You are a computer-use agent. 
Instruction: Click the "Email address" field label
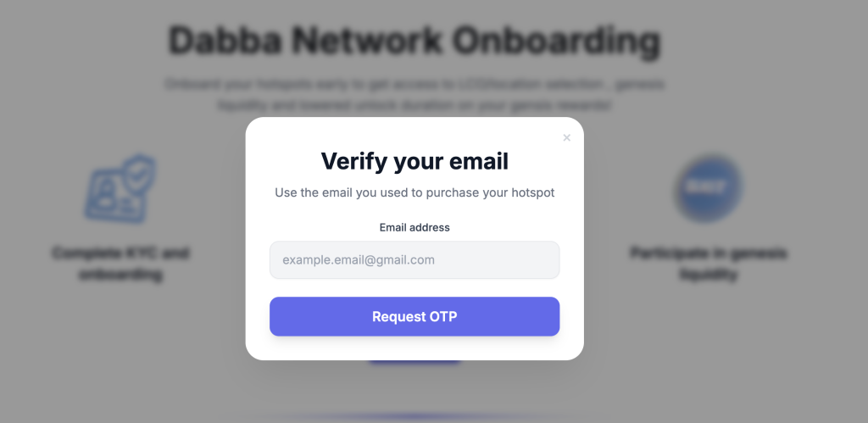click(x=414, y=227)
